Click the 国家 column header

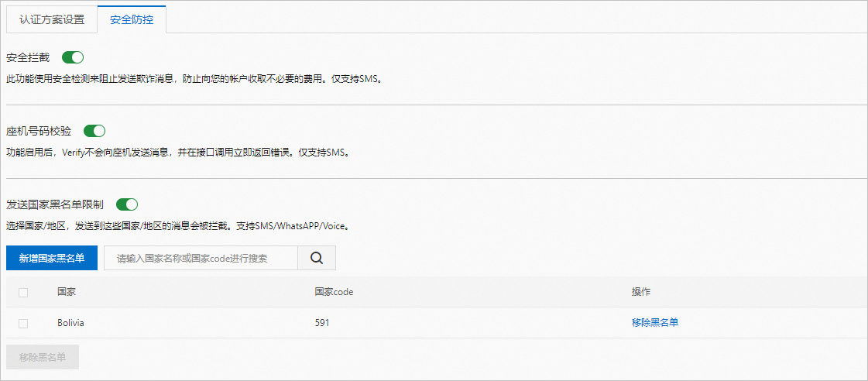click(67, 292)
